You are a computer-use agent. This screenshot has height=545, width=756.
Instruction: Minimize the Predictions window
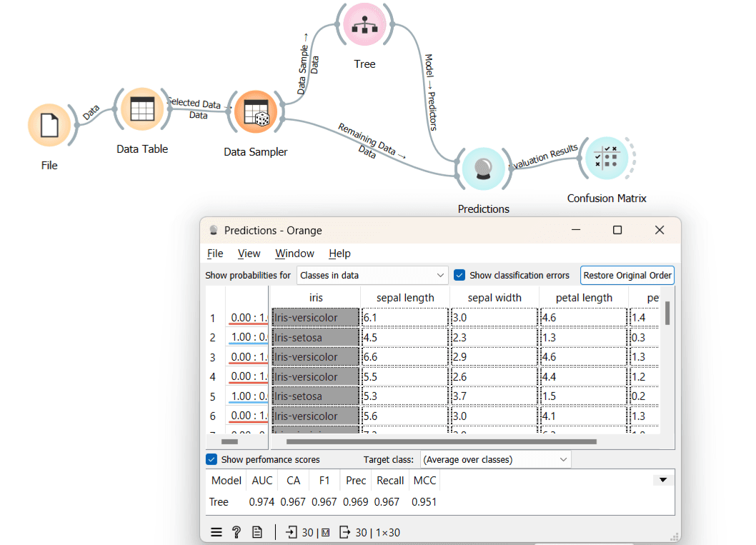coord(576,230)
